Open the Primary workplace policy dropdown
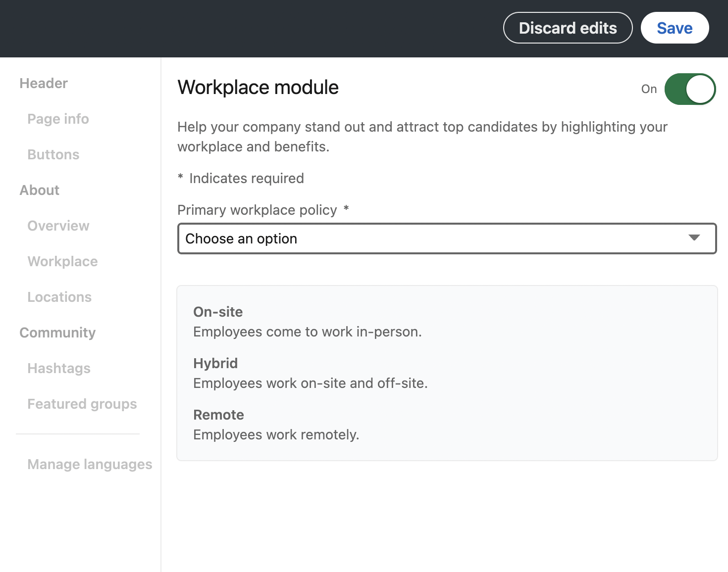 (436, 238)
